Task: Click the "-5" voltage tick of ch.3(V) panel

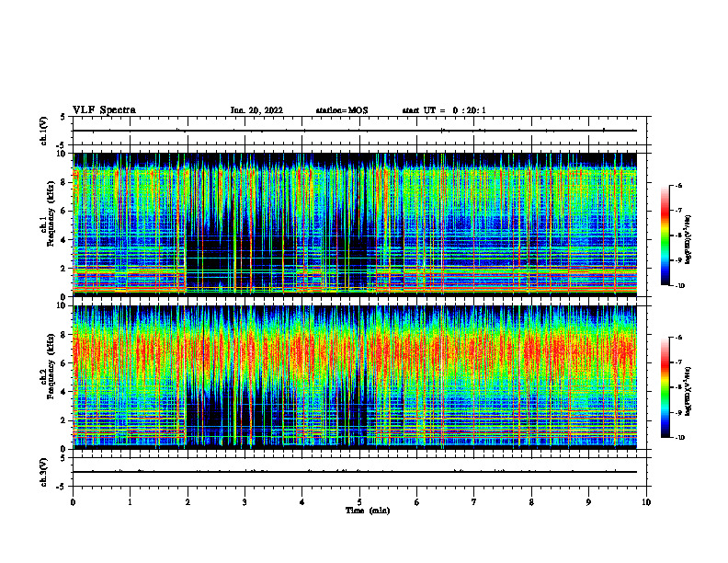Action: coord(62,487)
